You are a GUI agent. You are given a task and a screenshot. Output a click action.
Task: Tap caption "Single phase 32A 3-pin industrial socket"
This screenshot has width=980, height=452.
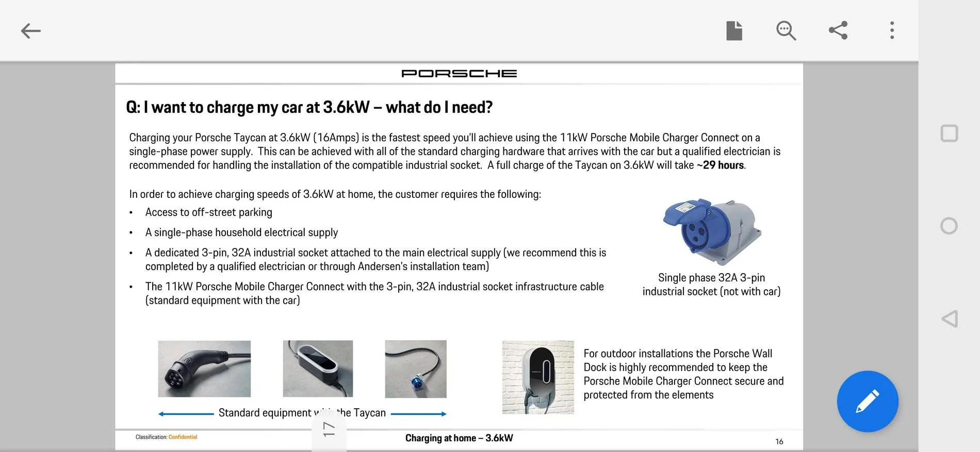711,284
